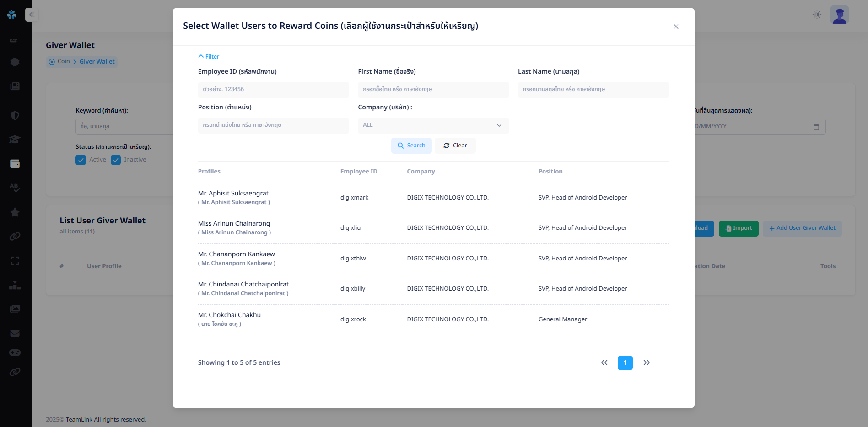The image size is (868, 427).
Task: Open the envelope mail sidebar icon
Action: click(x=15, y=333)
